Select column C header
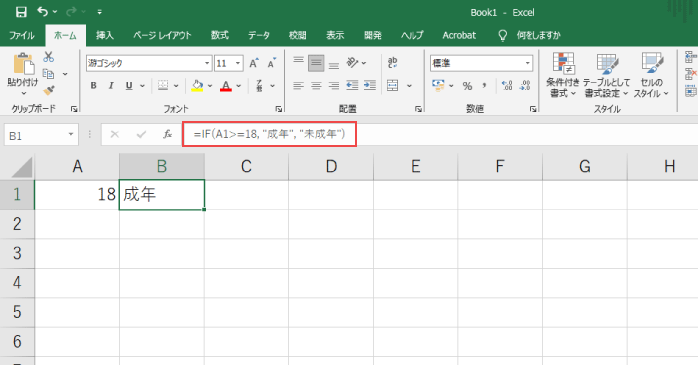 (246, 166)
